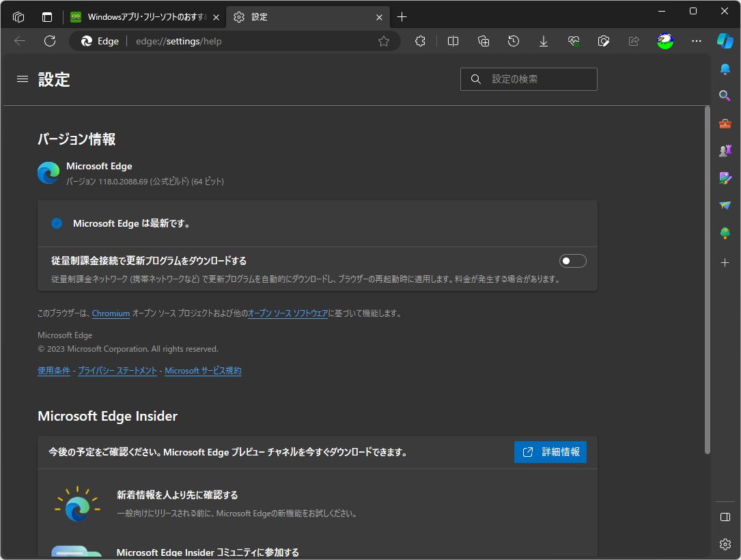The width and height of the screenshot is (741, 560).
Task: Open 詳細情報 for Edge Insider channels
Action: [x=550, y=451]
